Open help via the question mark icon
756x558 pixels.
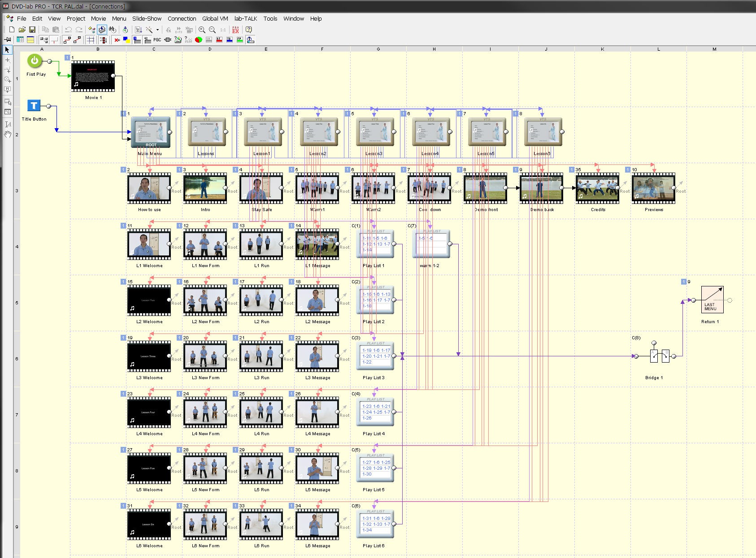(249, 30)
